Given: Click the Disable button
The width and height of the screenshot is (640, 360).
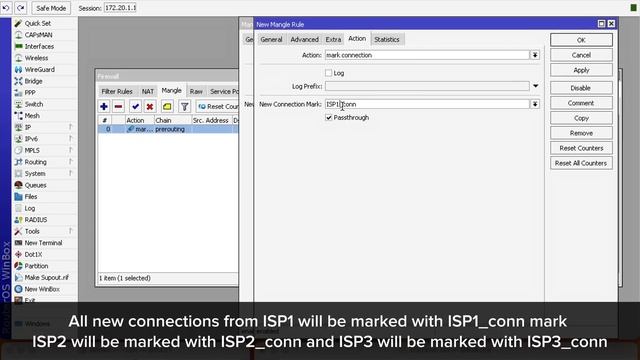Looking at the screenshot, I should tap(581, 88).
